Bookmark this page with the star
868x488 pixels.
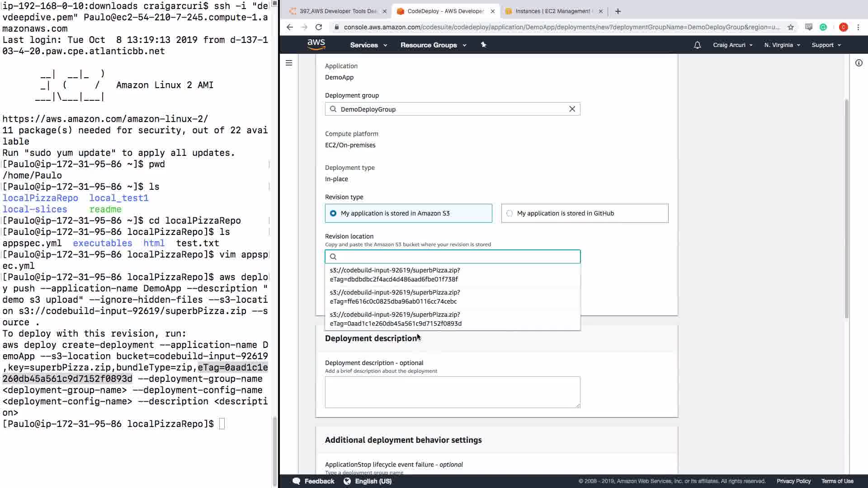[790, 27]
